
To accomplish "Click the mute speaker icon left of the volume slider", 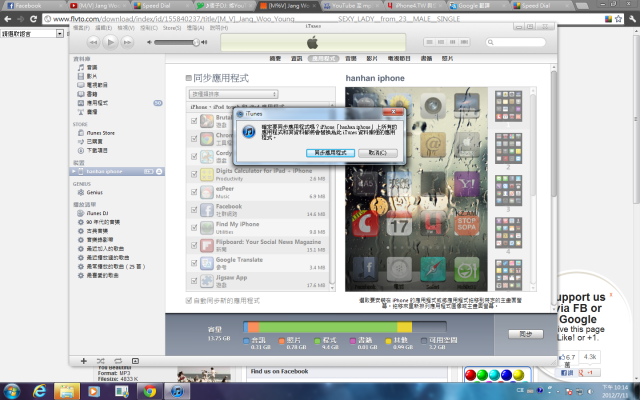I will point(149,42).
